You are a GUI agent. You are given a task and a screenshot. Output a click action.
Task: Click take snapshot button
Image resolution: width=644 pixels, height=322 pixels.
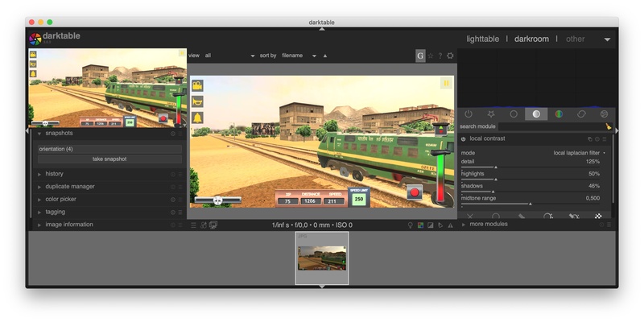point(109,159)
